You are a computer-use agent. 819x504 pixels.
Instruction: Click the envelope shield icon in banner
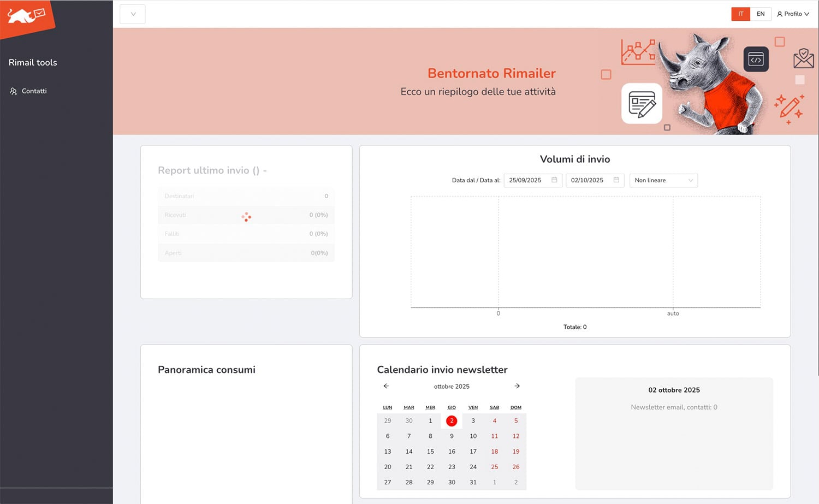803,58
